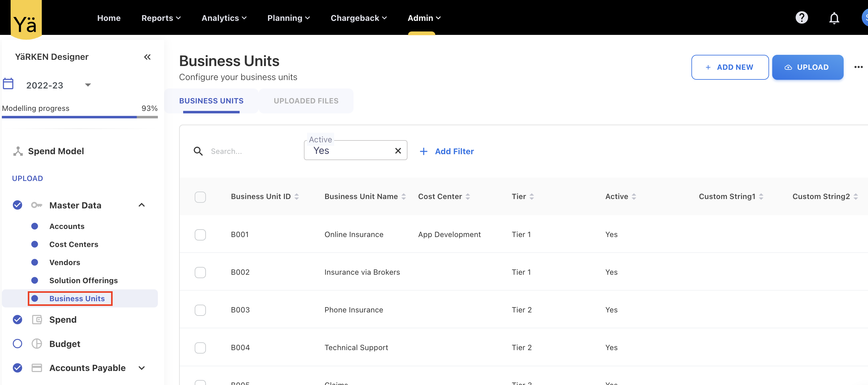Click the Add New button
868x385 pixels.
729,67
